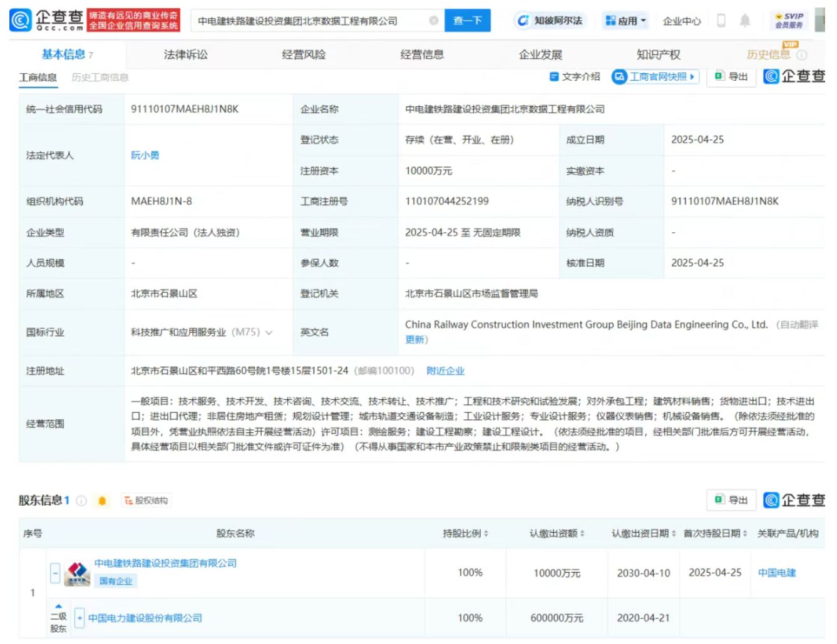Export 工商信息 via 导出 button

731,76
